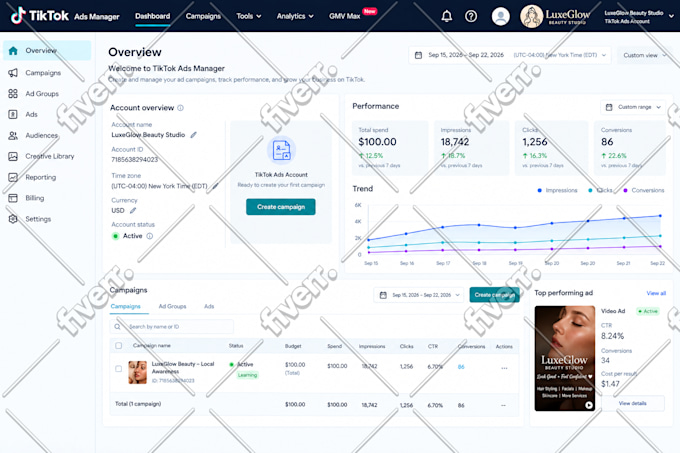This screenshot has width=680, height=453.
Task: Click Create campaign above campaigns table
Action: click(494, 295)
